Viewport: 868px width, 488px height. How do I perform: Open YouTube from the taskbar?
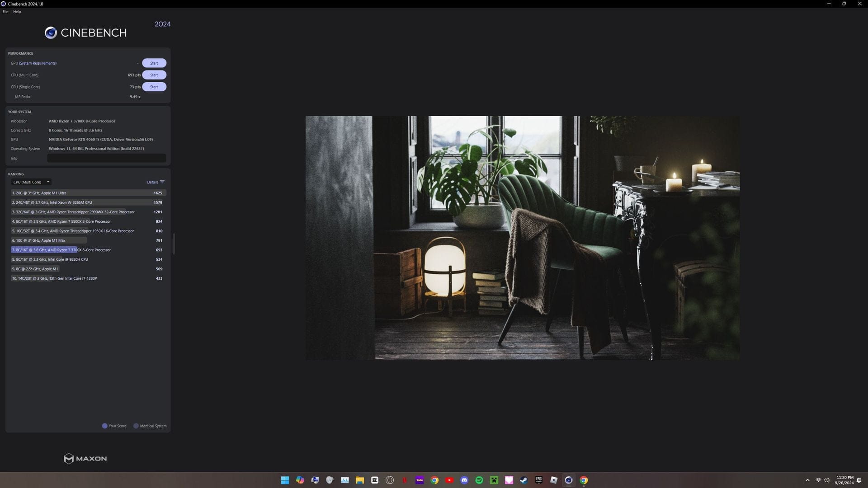point(449,480)
